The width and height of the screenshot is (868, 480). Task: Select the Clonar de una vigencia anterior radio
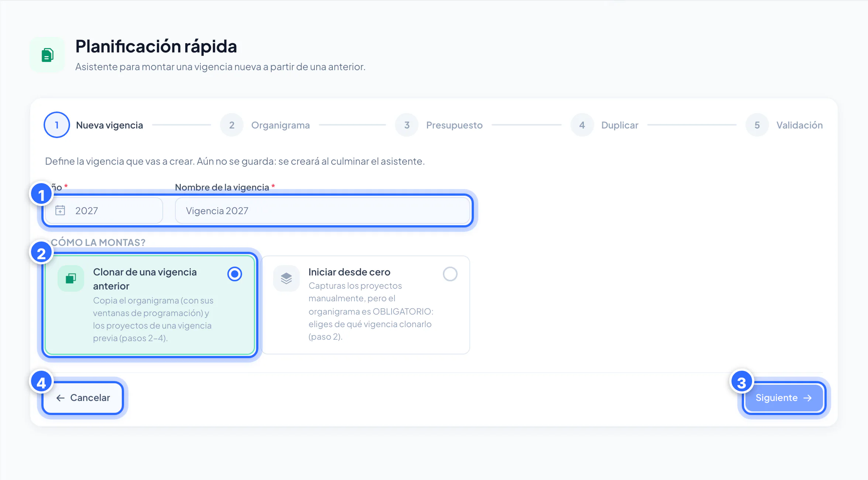pos(235,274)
